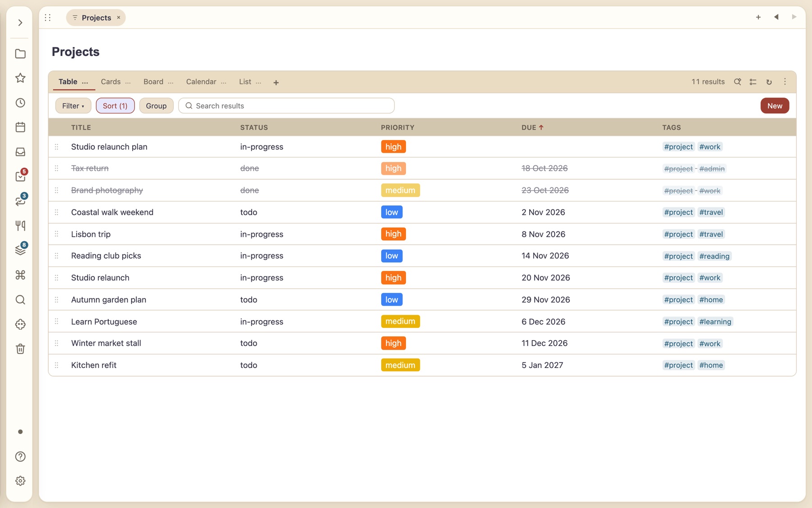Open the trash bin icon

pos(20,349)
